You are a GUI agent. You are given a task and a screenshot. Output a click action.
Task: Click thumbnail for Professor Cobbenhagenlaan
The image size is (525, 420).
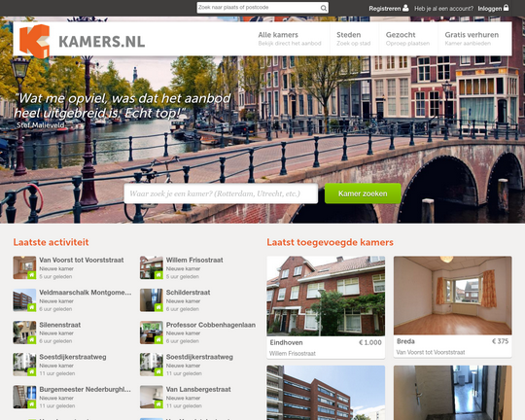[x=152, y=332]
